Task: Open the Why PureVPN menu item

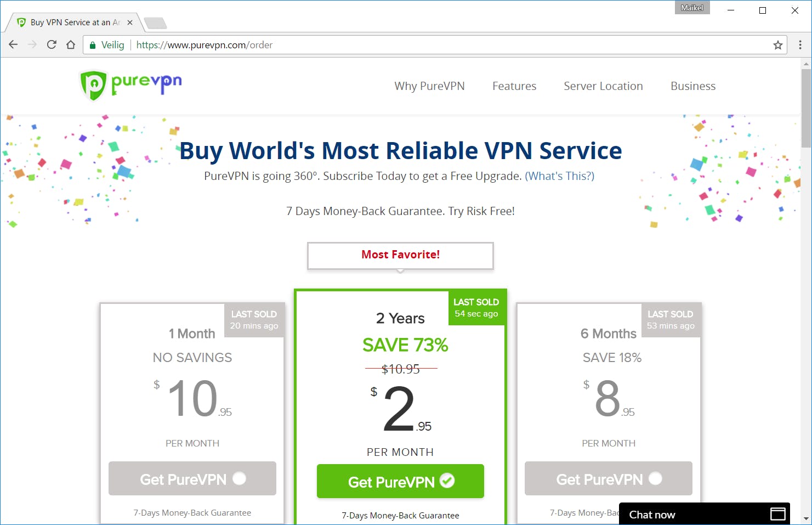Action: pos(429,86)
